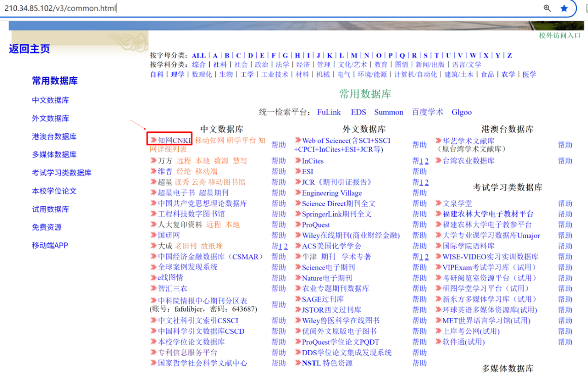588x378 pixels.
Task: Filter by letter ALL
Action: [x=199, y=56]
